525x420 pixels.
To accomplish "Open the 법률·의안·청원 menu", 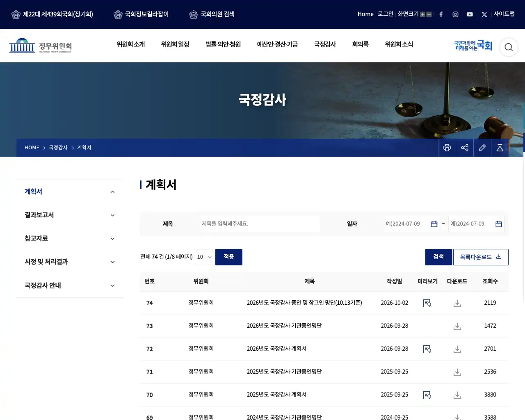I will pos(223,44).
